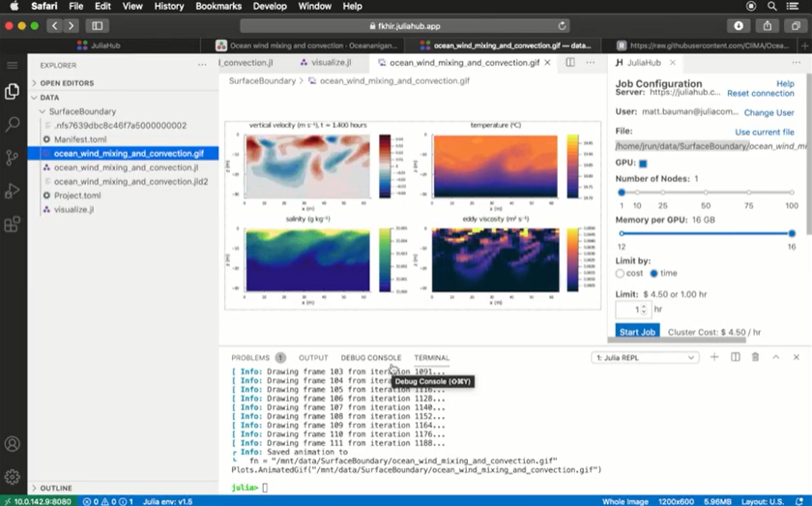Select the cost limit option
The height and width of the screenshot is (506, 812).
click(620, 273)
